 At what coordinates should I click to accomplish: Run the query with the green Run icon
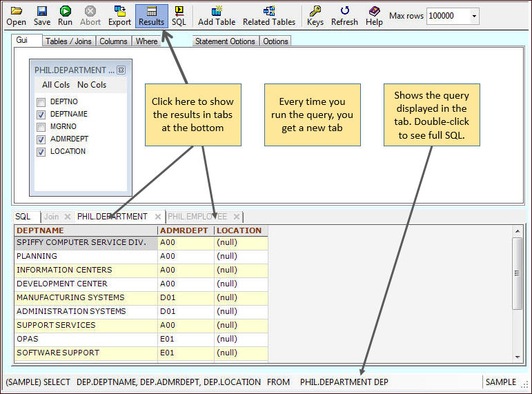click(65, 17)
